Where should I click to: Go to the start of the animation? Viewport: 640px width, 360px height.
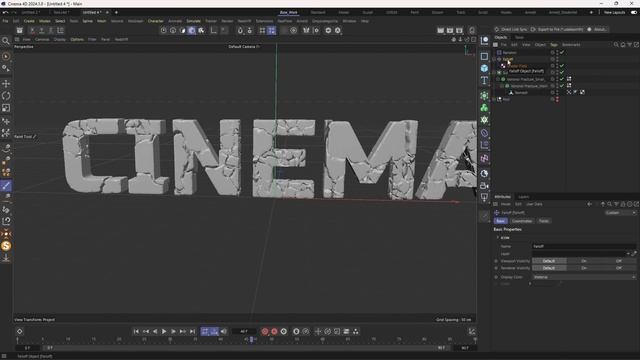pyautogui.click(x=136, y=331)
